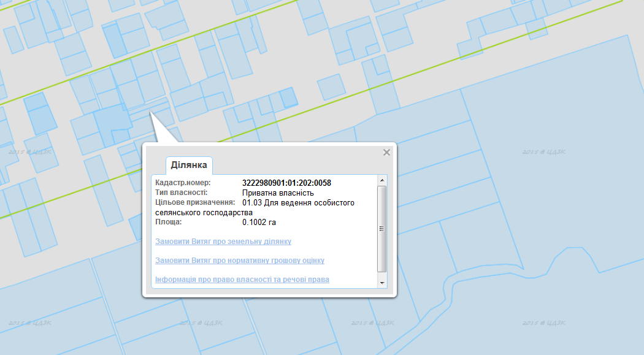
Task: Open Замовити Витяг про земельну ділянку link
Action: [x=223, y=242]
